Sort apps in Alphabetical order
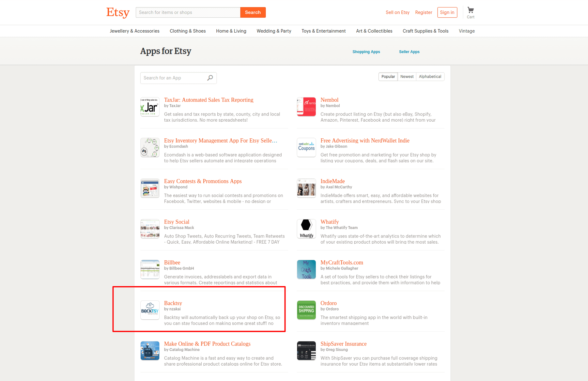588x381 pixels. pos(430,77)
